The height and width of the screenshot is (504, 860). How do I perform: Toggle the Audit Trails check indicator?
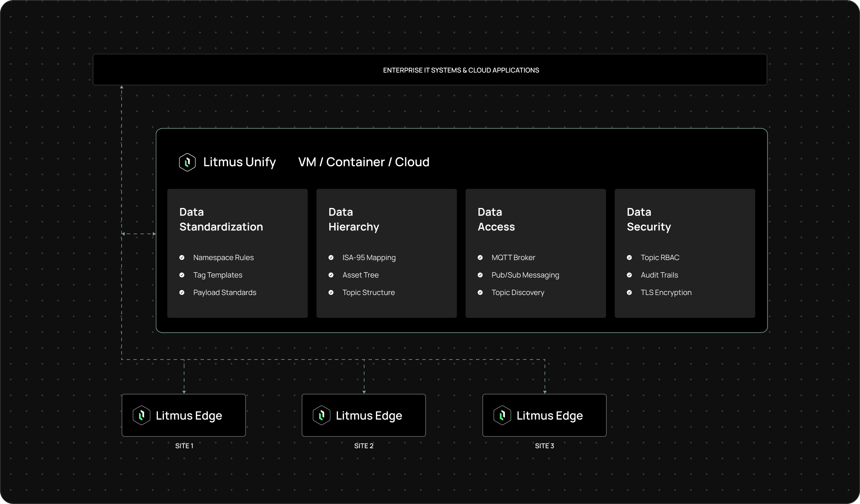pos(630,275)
